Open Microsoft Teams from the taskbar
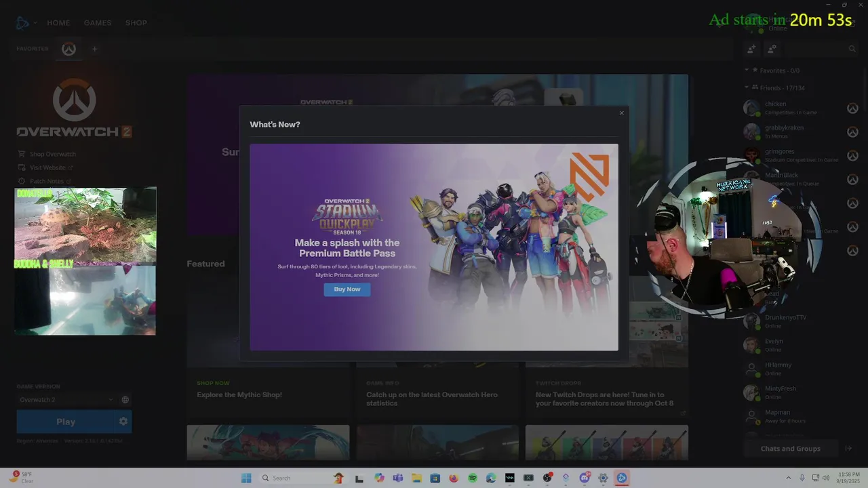The width and height of the screenshot is (868, 488). (x=397, y=478)
